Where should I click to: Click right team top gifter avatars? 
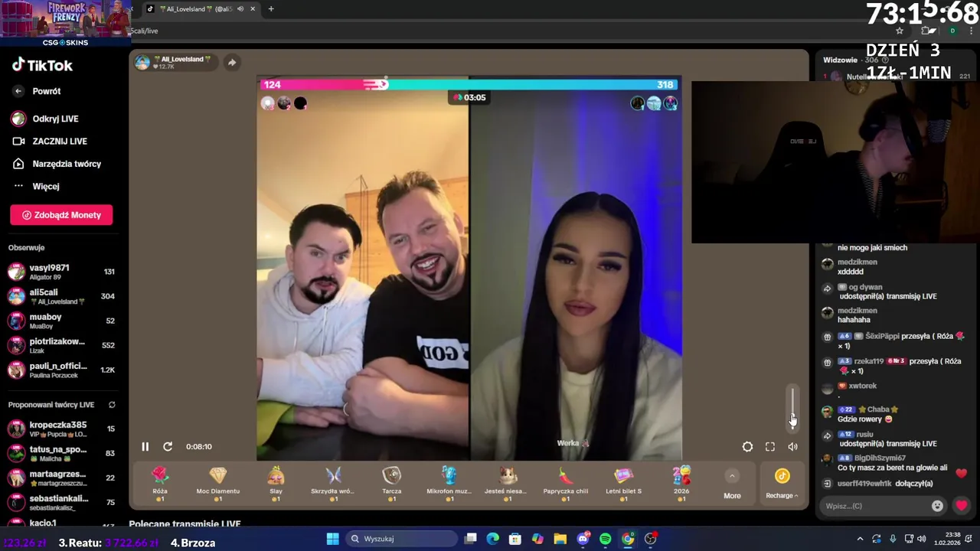(654, 103)
